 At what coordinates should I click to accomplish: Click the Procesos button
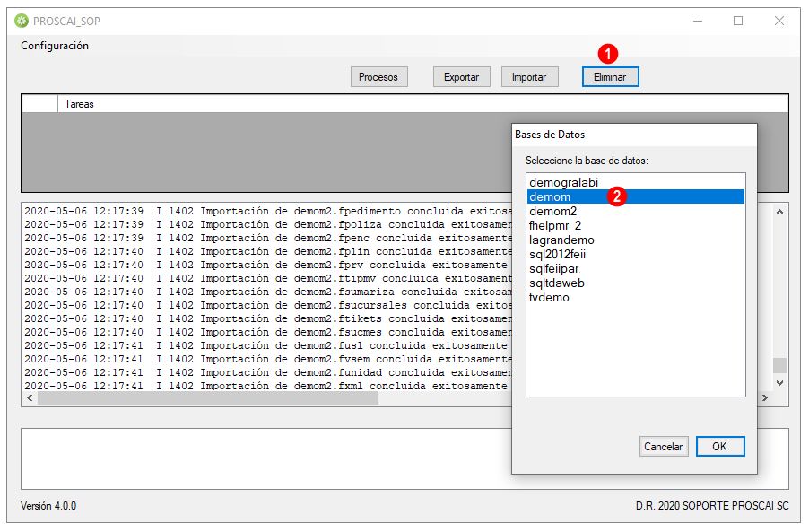(x=378, y=77)
